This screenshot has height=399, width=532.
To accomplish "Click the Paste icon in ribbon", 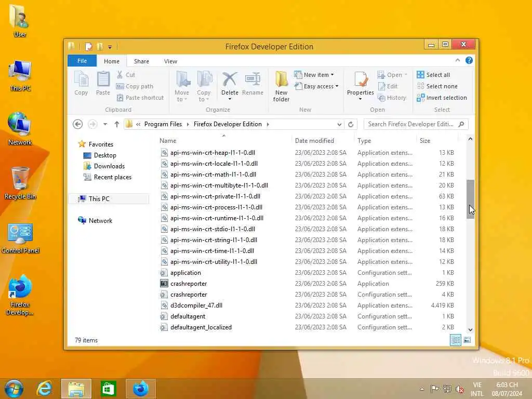I will tap(103, 83).
